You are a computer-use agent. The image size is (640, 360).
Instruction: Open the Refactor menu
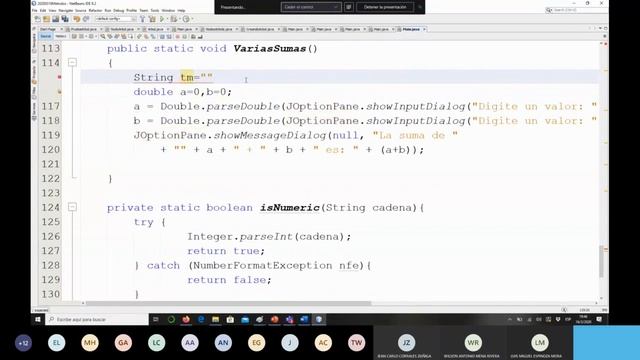point(96,11)
